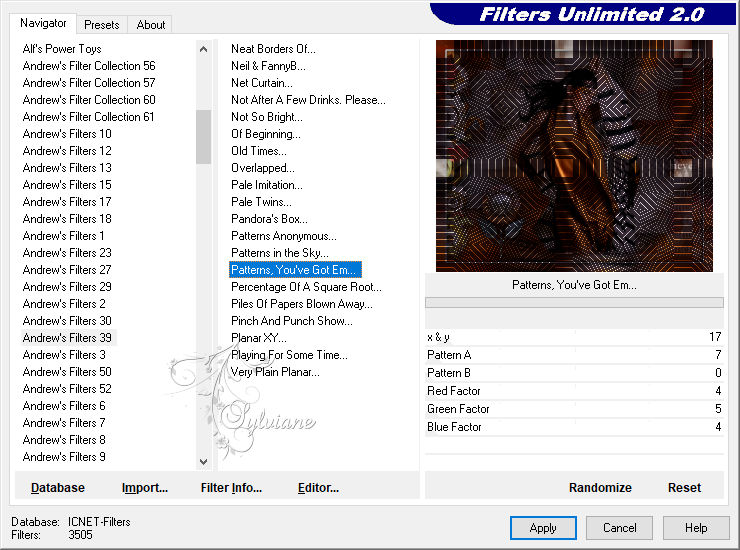Adjust the Red Factor slider
Image resolution: width=740 pixels, height=550 pixels.
tap(574, 390)
